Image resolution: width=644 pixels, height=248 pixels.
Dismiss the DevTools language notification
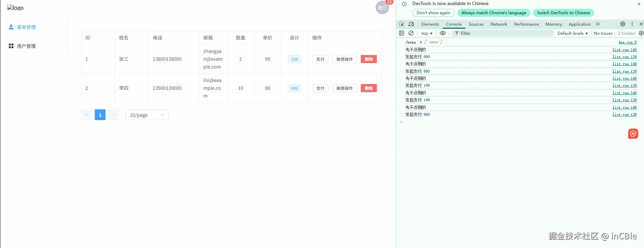tap(639, 4)
